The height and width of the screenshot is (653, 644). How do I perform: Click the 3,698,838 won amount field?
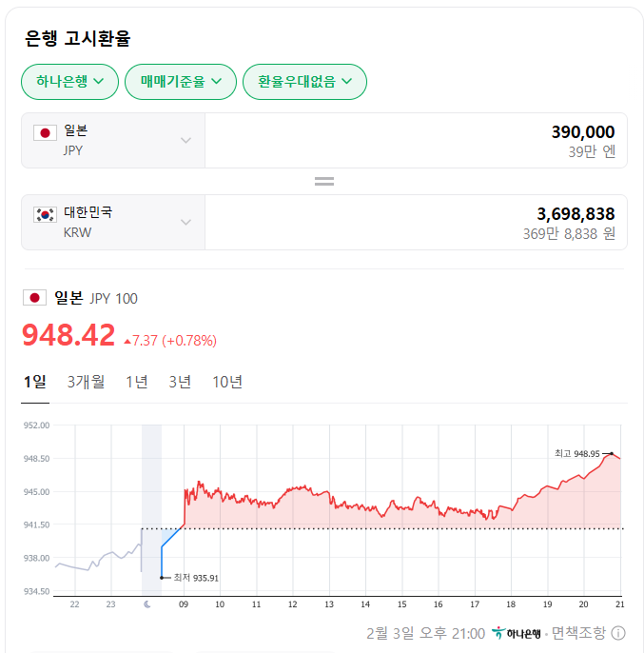tap(417, 223)
